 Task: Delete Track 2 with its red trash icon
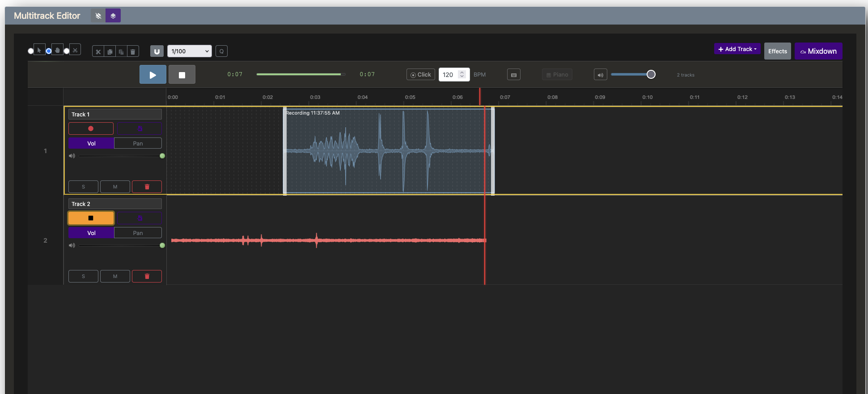coord(147,276)
